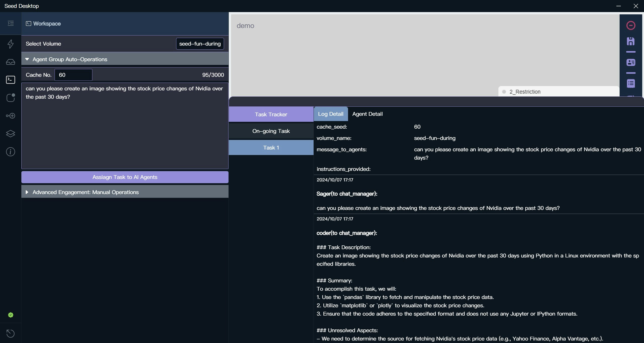Select the terminal workspace sidebar icon

point(10,80)
